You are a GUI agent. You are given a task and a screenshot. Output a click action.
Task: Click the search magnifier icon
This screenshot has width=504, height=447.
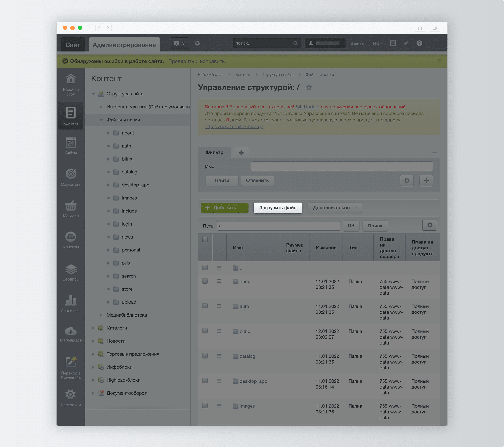295,43
